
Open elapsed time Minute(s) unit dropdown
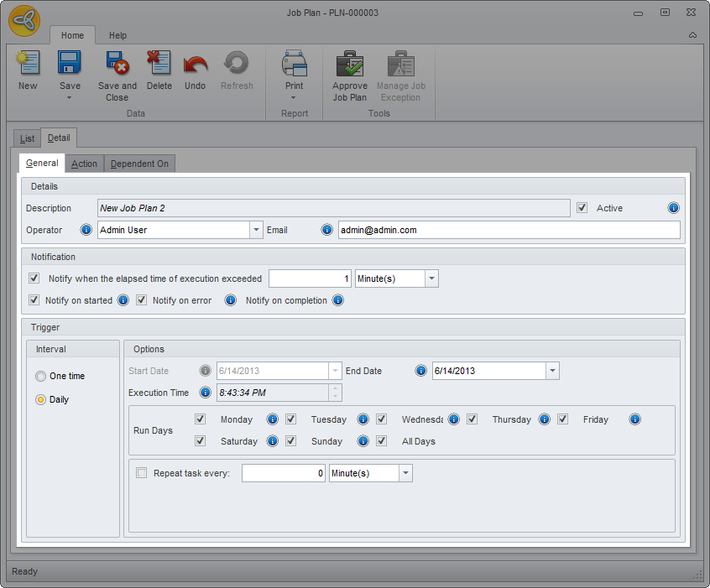431,278
